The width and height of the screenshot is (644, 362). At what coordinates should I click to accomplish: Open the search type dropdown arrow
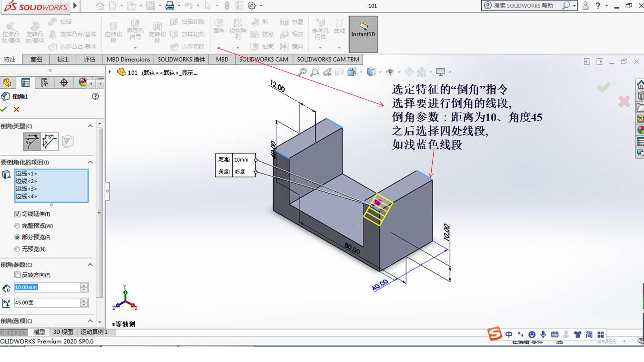[x=573, y=6]
